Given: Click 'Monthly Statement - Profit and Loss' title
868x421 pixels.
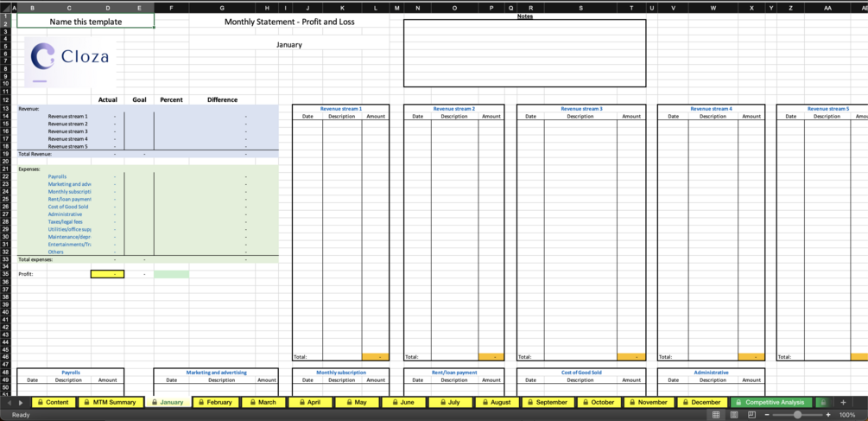Looking at the screenshot, I should pos(289,22).
